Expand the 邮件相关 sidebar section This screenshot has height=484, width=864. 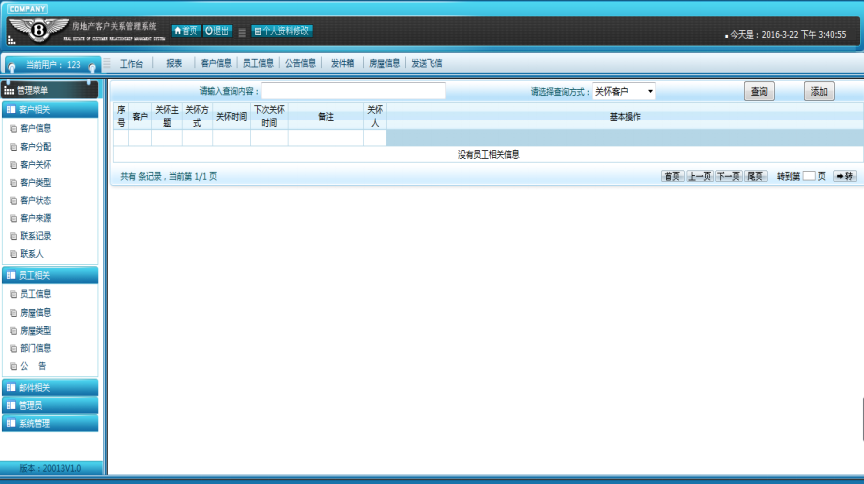[50, 387]
